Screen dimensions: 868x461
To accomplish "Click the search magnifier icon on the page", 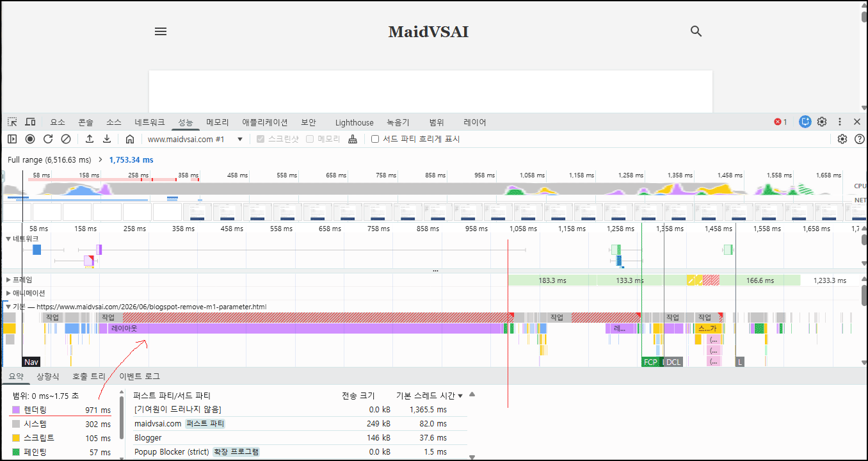I will (696, 31).
